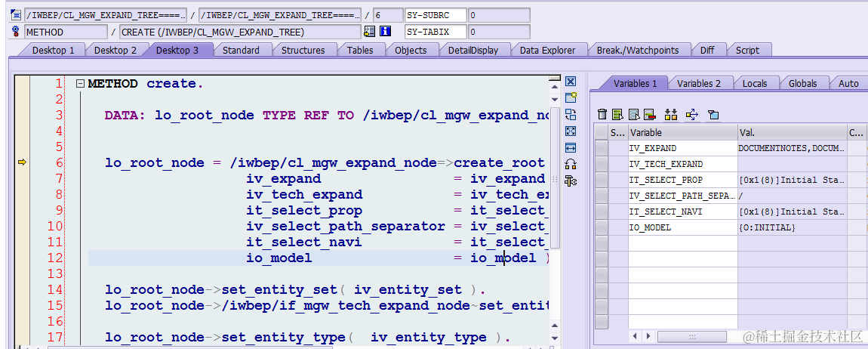868x349 pixels.
Task: Click the METHOD event type field
Action: [x=66, y=32]
